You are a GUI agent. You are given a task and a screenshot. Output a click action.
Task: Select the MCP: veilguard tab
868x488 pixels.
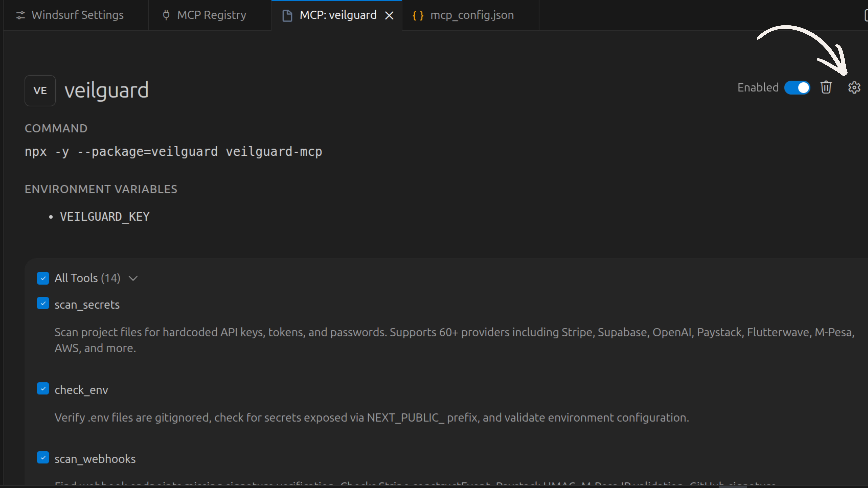[337, 15]
